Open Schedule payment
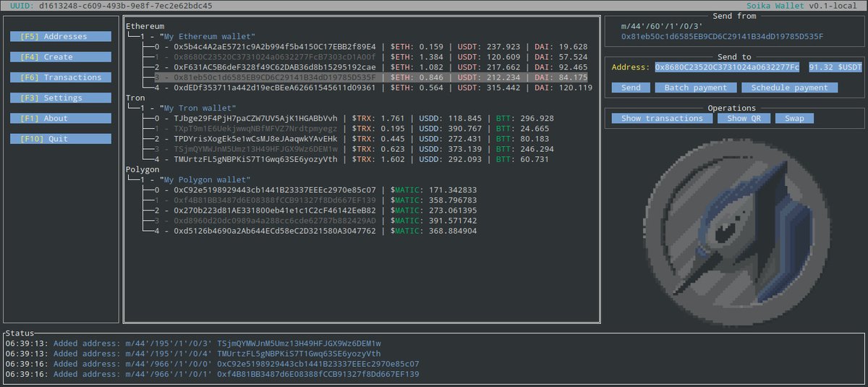 tap(790, 88)
